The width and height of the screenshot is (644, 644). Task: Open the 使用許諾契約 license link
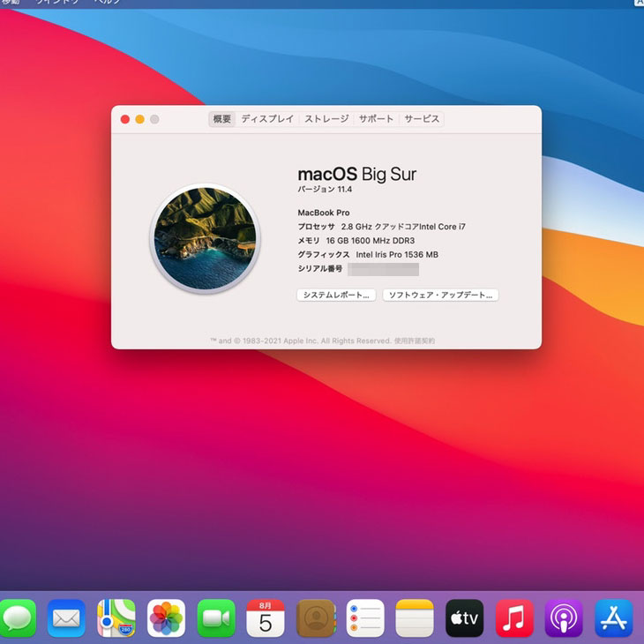click(414, 341)
